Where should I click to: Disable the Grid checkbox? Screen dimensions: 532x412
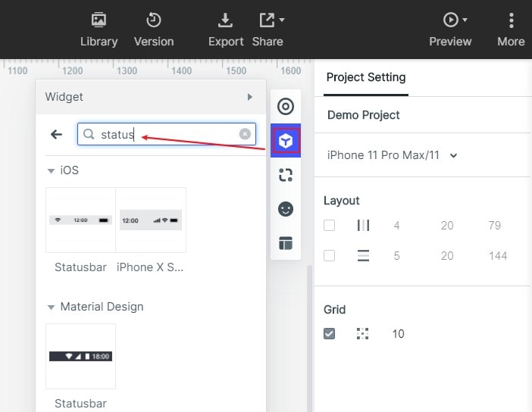click(x=329, y=334)
